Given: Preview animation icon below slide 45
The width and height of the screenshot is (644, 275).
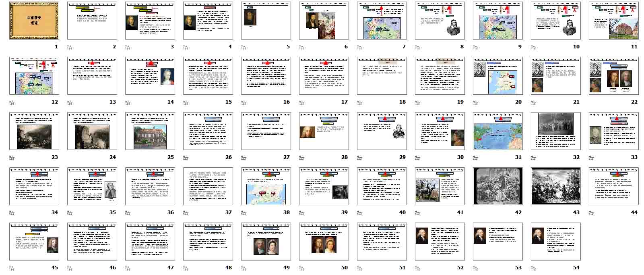Looking at the screenshot, I should click(12, 268).
